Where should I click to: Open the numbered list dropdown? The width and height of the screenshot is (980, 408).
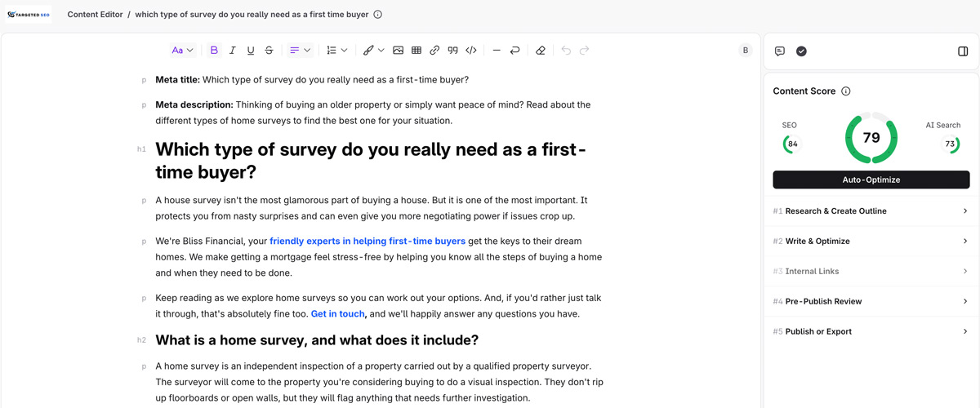coord(336,51)
